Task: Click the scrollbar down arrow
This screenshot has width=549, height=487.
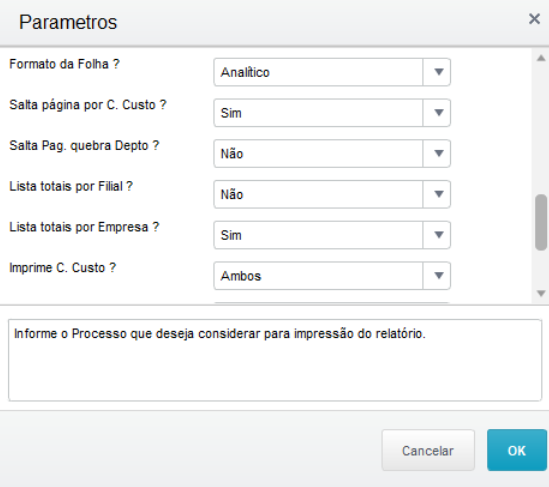Action: click(x=541, y=293)
